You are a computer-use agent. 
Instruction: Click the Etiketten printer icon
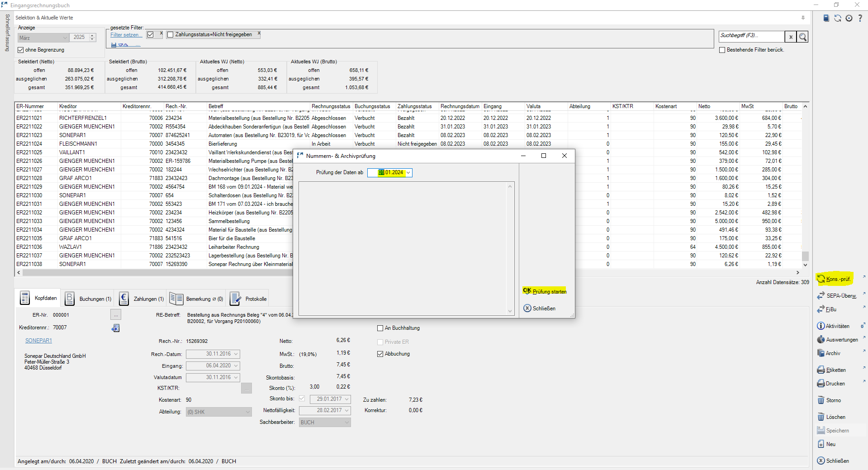tap(821, 370)
